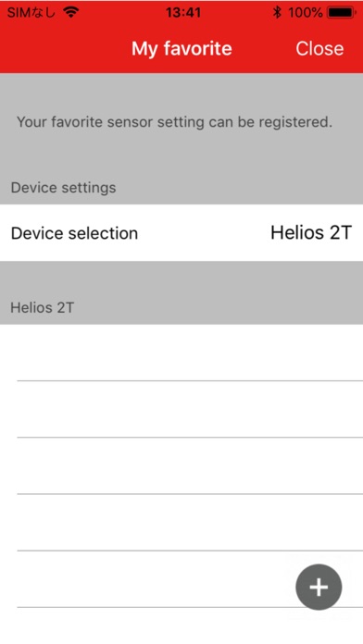Screen dimensions: 363x644
Task: Close the My favorite screen
Action: (x=319, y=48)
